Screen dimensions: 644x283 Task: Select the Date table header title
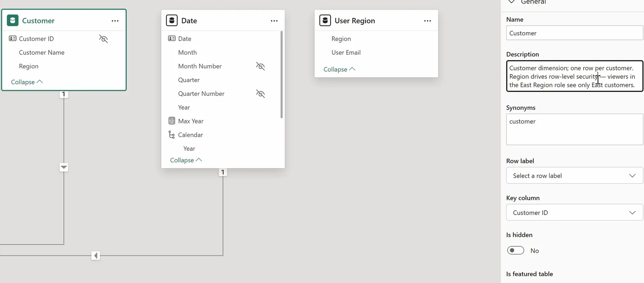click(x=189, y=21)
